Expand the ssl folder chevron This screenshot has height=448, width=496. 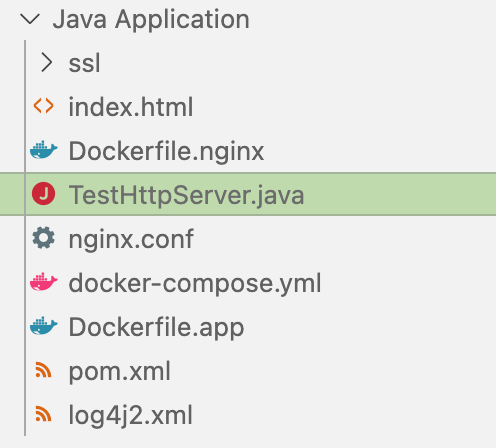click(x=47, y=63)
